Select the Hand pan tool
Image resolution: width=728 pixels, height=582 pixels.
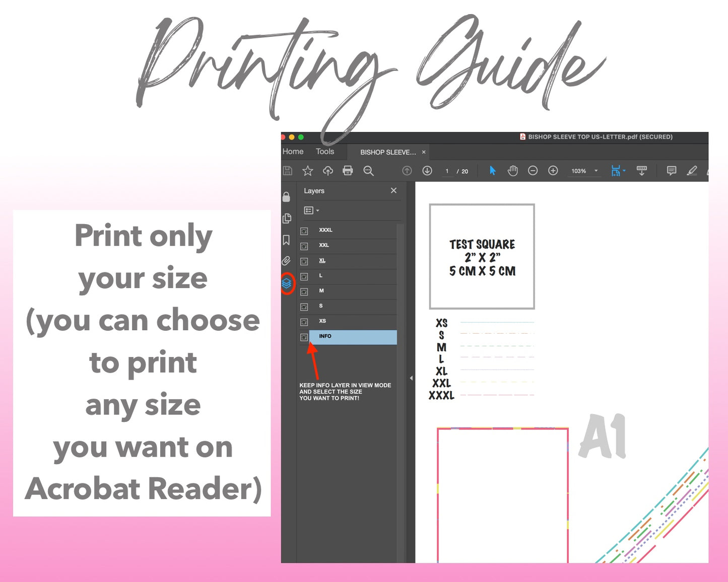pos(513,171)
